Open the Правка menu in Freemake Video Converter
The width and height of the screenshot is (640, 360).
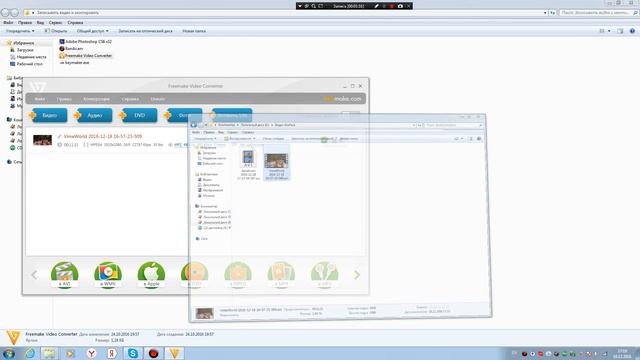pos(64,99)
